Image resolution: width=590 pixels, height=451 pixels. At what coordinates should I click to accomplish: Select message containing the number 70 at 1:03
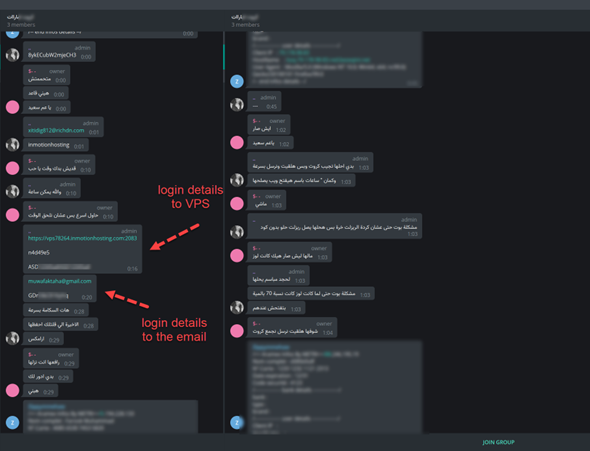tap(311, 293)
